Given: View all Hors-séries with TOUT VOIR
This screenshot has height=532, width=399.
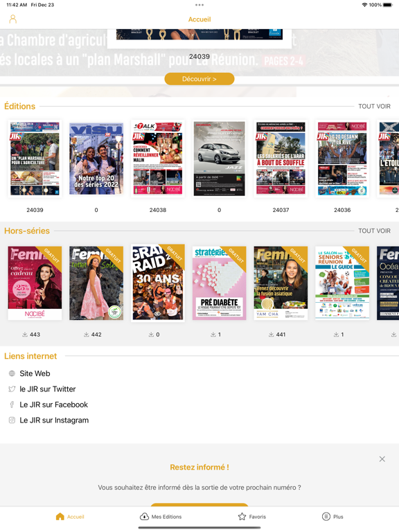Looking at the screenshot, I should [x=374, y=231].
